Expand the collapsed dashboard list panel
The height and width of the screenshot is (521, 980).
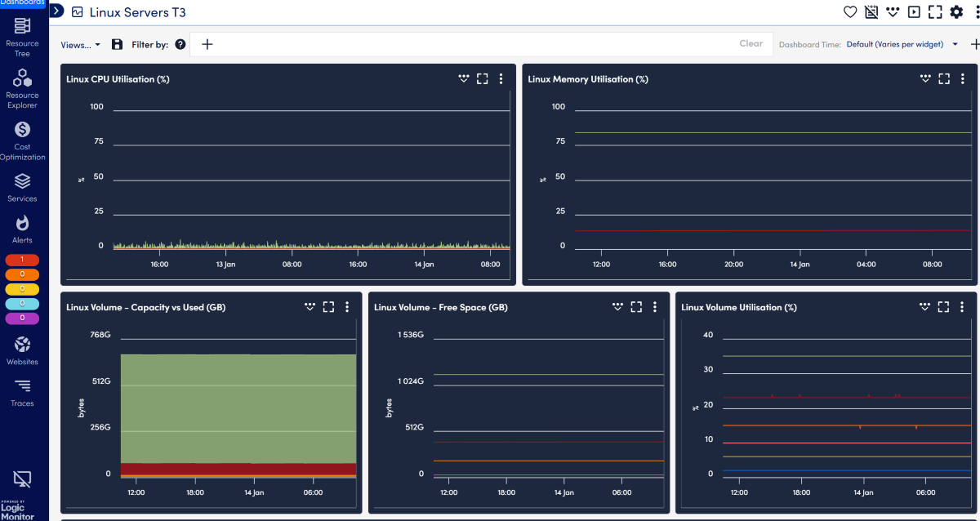click(57, 11)
